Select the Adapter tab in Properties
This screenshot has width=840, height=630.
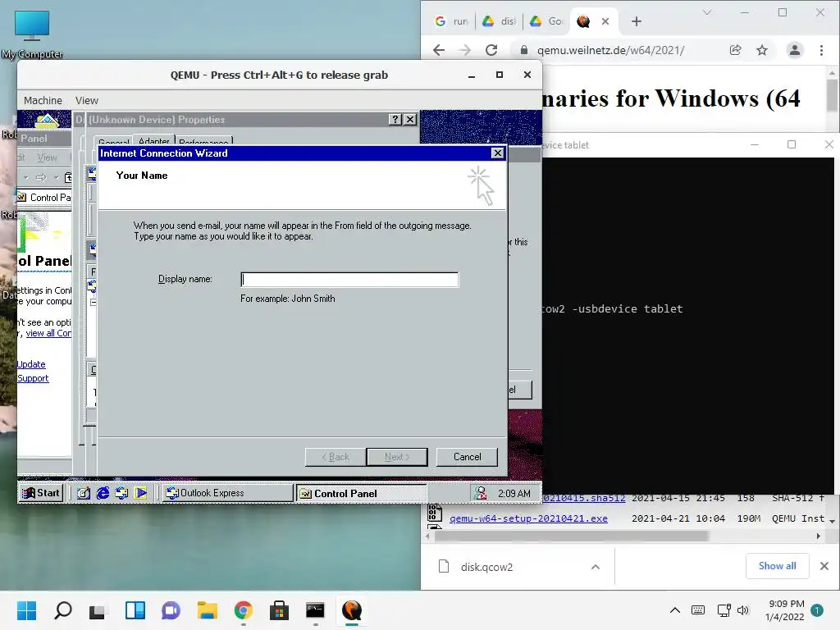[153, 141]
